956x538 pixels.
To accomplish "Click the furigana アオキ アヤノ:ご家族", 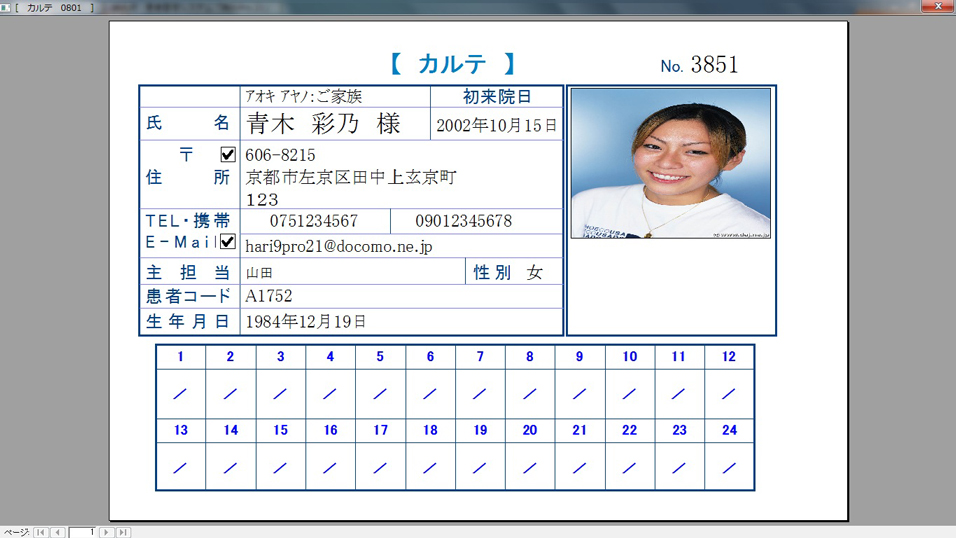I will pos(304,96).
